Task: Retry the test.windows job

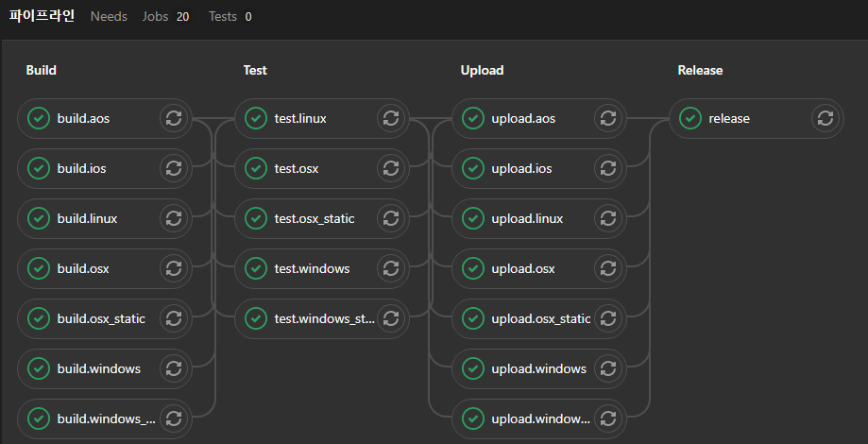Action: [x=391, y=268]
